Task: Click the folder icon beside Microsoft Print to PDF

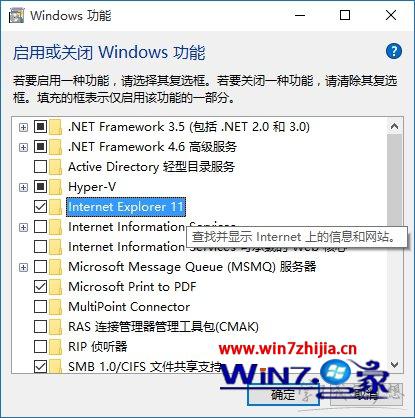Action: tap(55, 287)
